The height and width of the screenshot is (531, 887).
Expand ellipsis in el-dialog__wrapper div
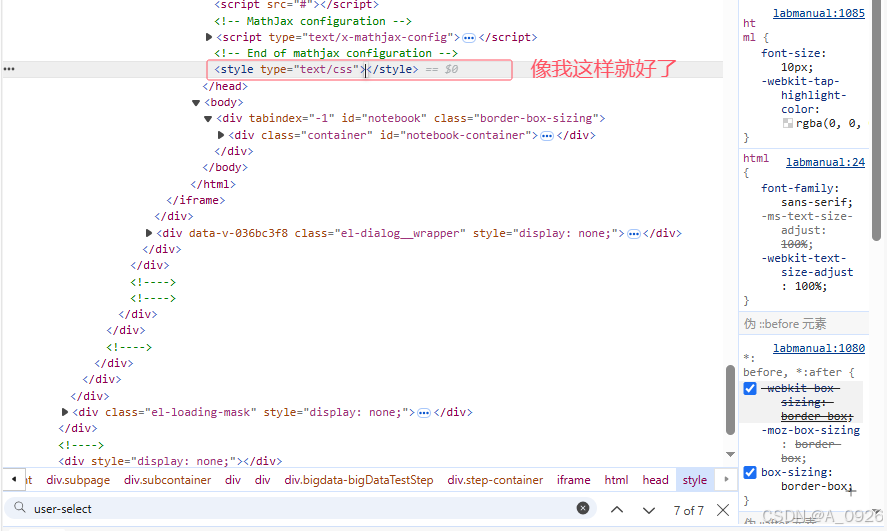[x=634, y=234]
